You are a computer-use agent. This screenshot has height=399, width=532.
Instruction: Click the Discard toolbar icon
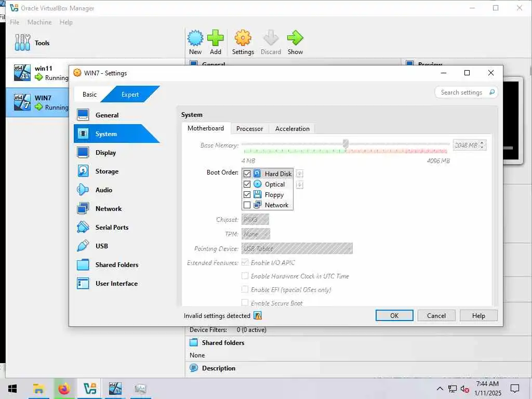(x=271, y=43)
